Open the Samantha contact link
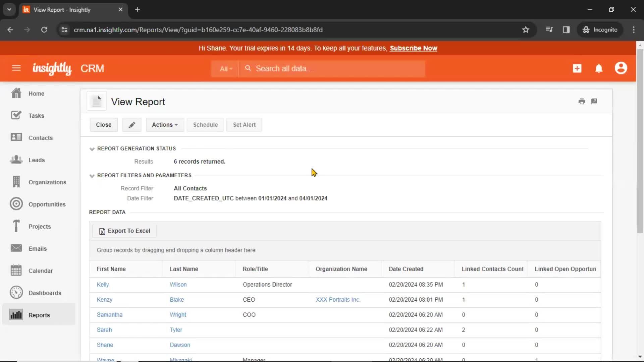The image size is (644, 362). click(x=109, y=315)
